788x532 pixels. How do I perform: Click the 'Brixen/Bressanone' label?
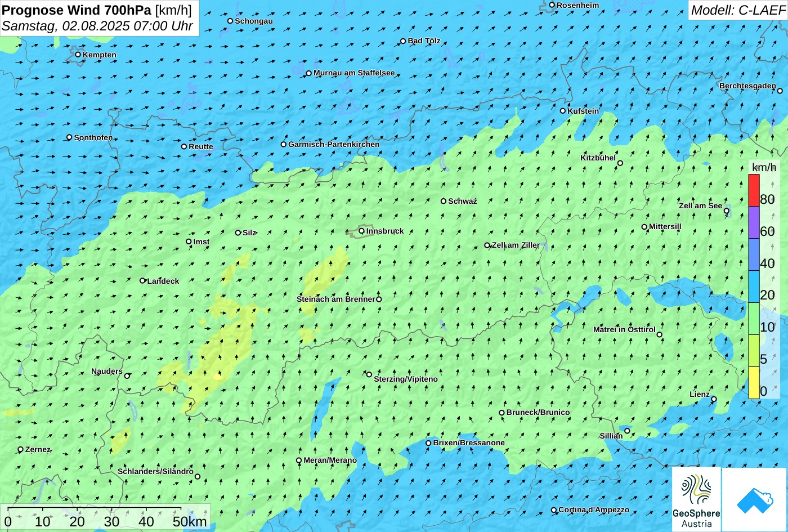tap(469, 442)
